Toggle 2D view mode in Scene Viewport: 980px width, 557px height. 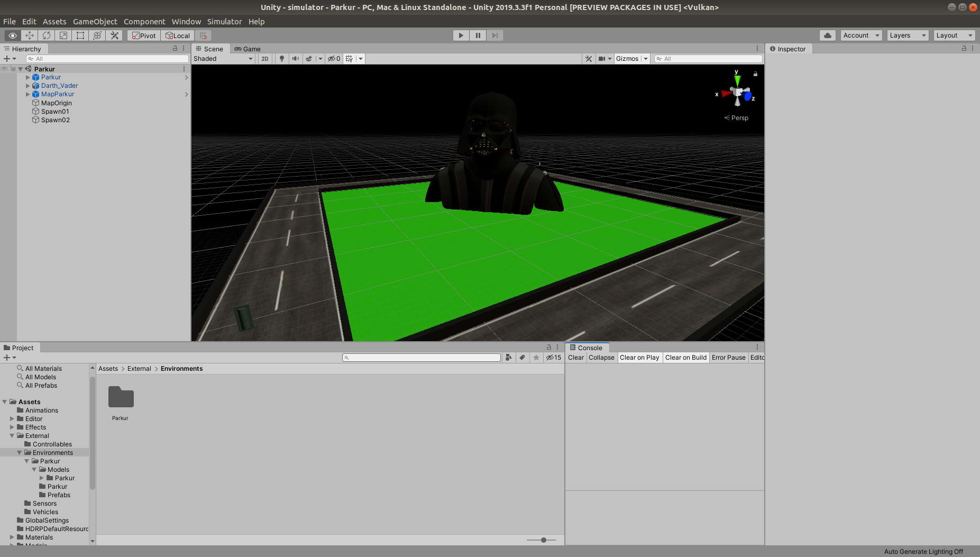tap(265, 59)
